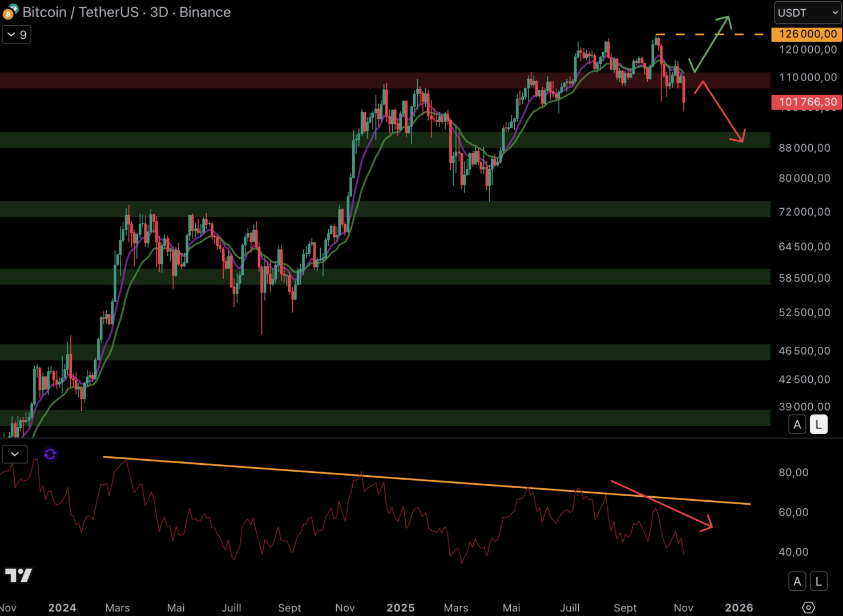The height and width of the screenshot is (616, 843).
Task: Select the green upward arrow drawing
Action: tap(711, 43)
